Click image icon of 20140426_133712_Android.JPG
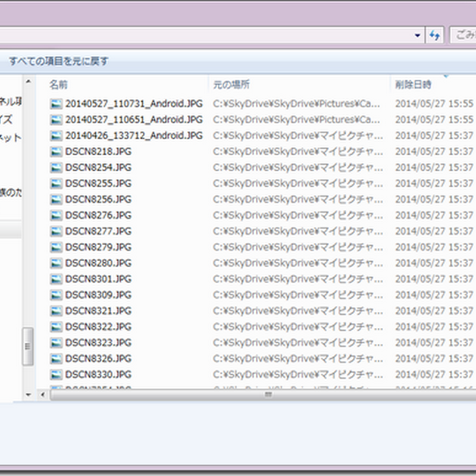This screenshot has width=476, height=476. (x=56, y=136)
